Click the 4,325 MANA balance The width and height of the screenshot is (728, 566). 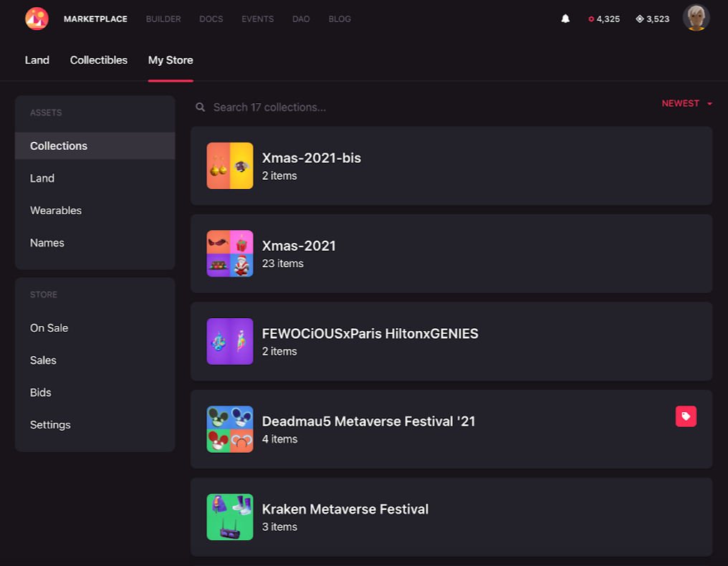[x=604, y=19]
